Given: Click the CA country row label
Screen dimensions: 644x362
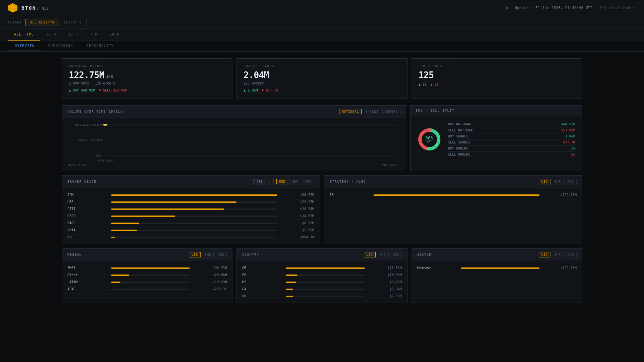Looking at the screenshot, I should click(244, 289).
